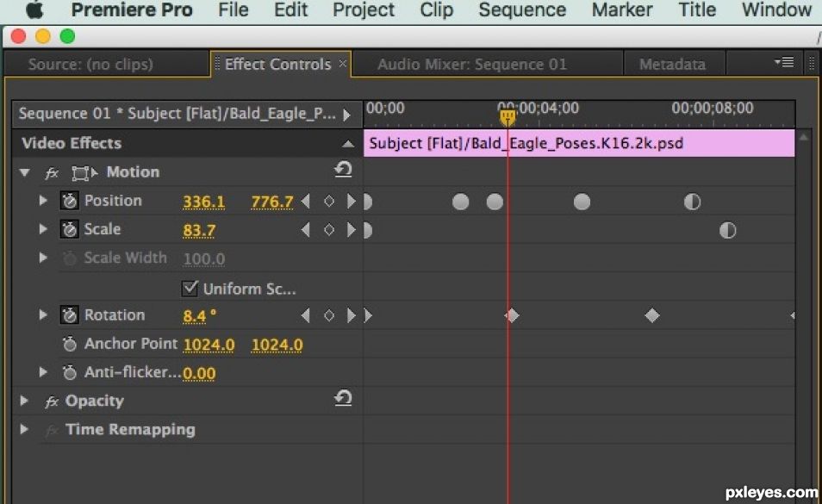Viewport: 822px width, 504px height.
Task: Open the Clip menu
Action: (436, 10)
